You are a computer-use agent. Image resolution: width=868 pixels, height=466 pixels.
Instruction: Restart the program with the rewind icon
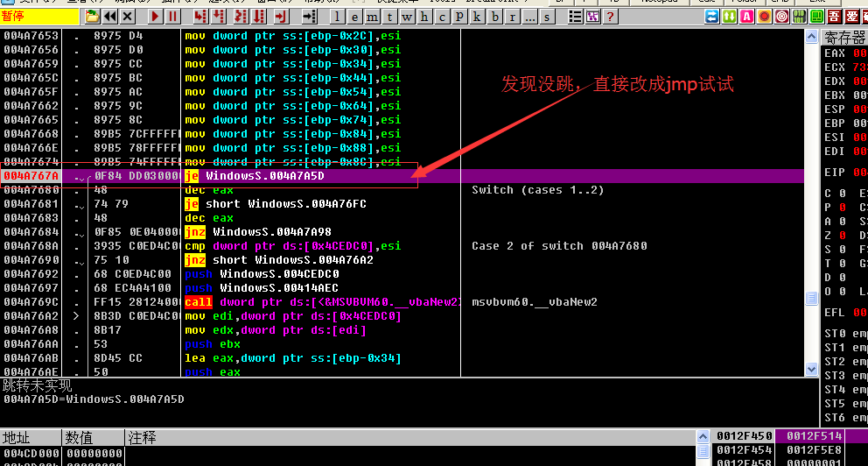pos(110,17)
